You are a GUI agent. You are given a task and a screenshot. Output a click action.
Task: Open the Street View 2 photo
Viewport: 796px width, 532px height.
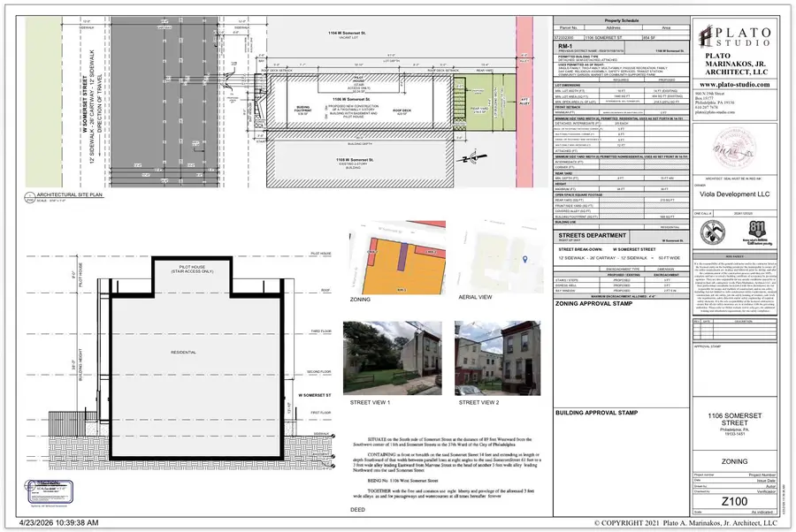click(497, 358)
